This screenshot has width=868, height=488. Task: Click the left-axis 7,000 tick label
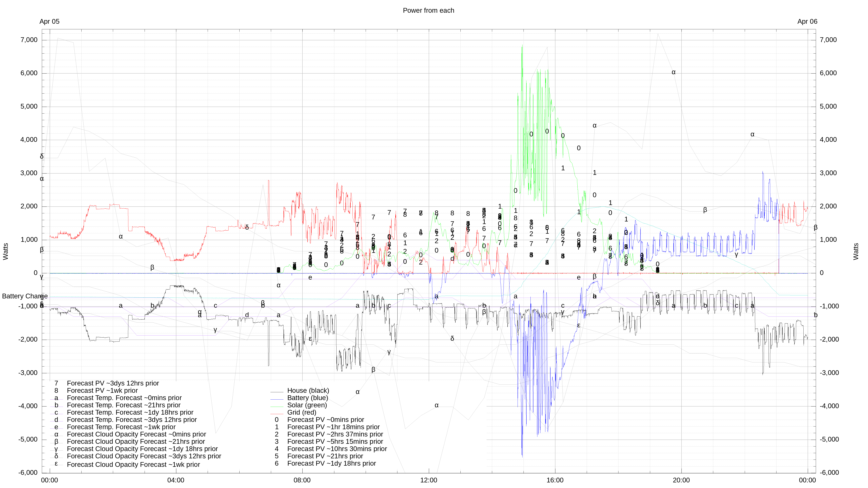coord(29,40)
